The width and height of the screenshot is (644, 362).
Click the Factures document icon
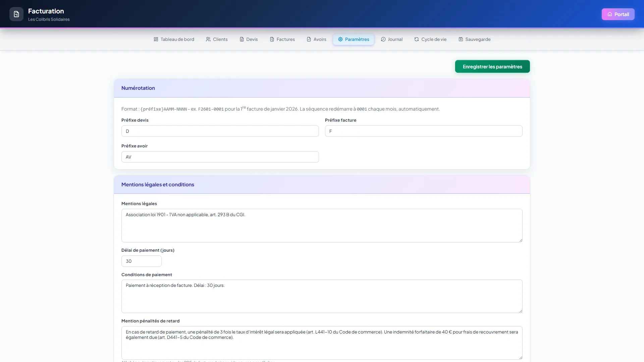[x=272, y=39]
